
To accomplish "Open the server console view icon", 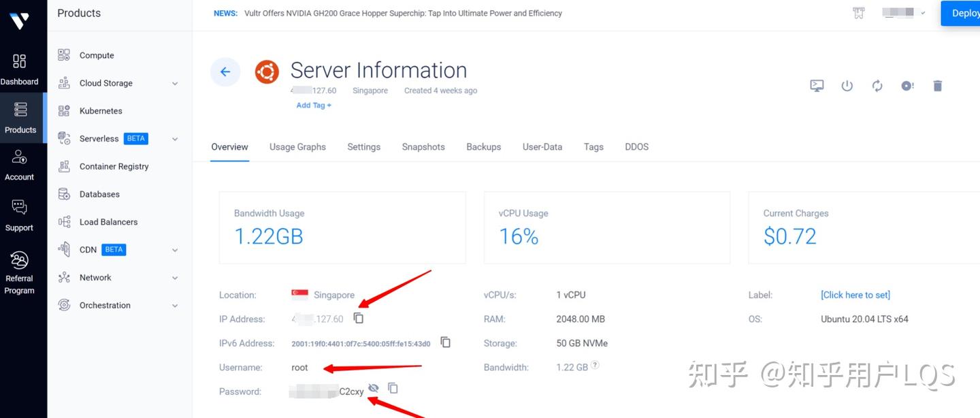I will [x=817, y=86].
